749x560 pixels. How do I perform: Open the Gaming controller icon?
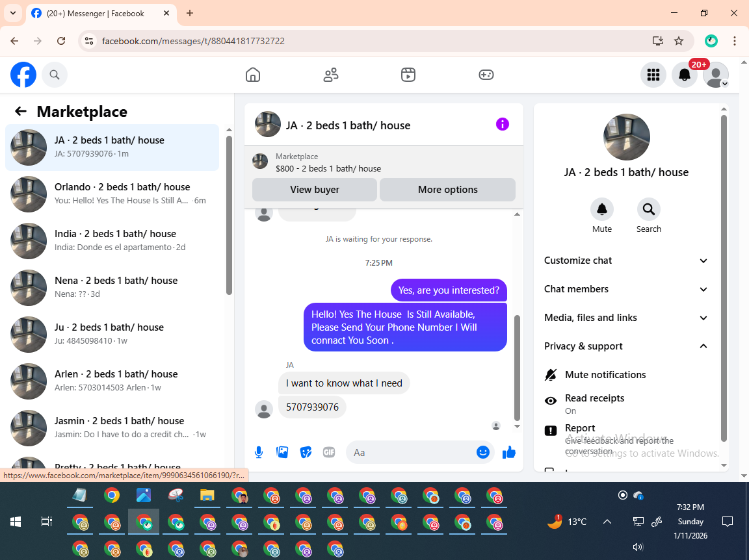pos(486,75)
